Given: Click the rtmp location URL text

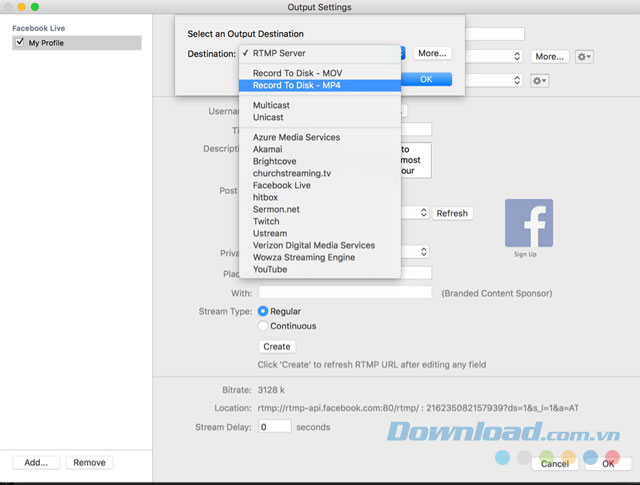Looking at the screenshot, I should tap(418, 408).
